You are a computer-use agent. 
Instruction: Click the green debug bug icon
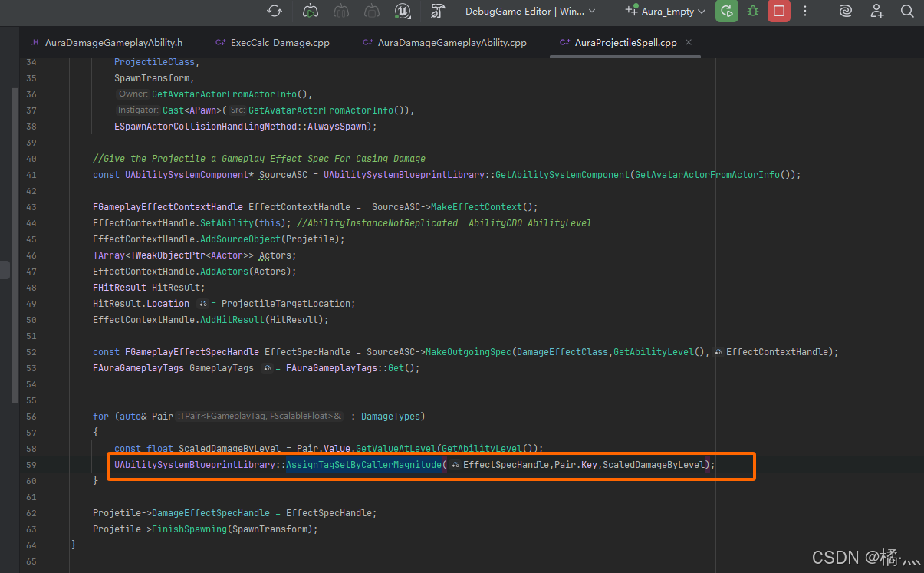753,11
